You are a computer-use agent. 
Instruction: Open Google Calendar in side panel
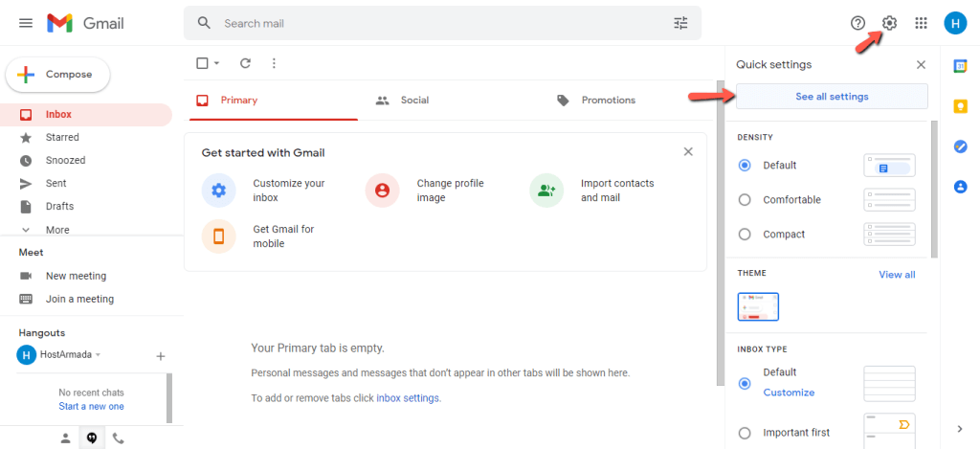pos(960,66)
